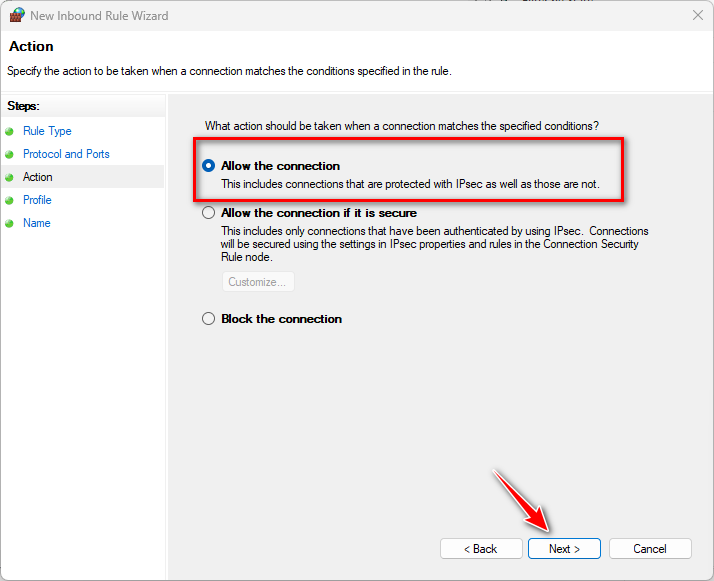Click the green bullet beside Name
This screenshot has width=714, height=581.
pyautogui.click(x=10, y=223)
